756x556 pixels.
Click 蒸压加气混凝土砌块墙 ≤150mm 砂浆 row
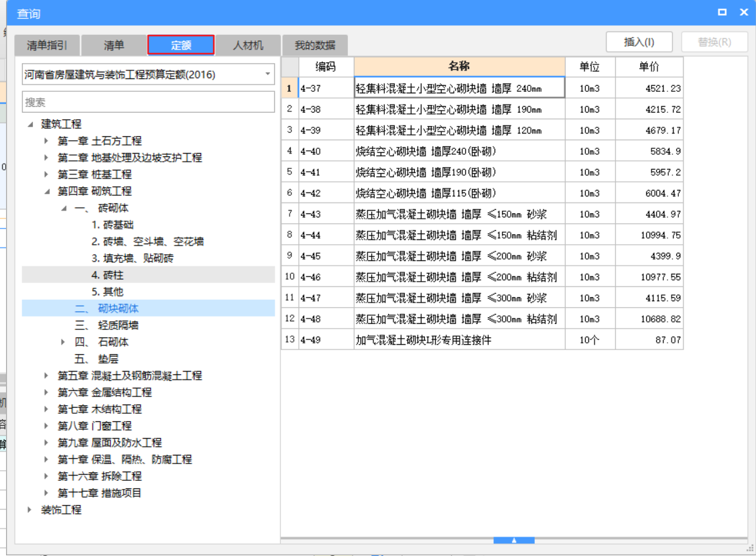coord(460,215)
